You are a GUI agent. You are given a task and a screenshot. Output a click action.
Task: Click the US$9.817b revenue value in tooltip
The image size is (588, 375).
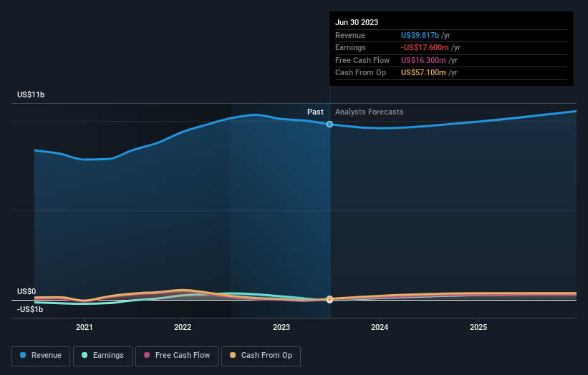420,35
